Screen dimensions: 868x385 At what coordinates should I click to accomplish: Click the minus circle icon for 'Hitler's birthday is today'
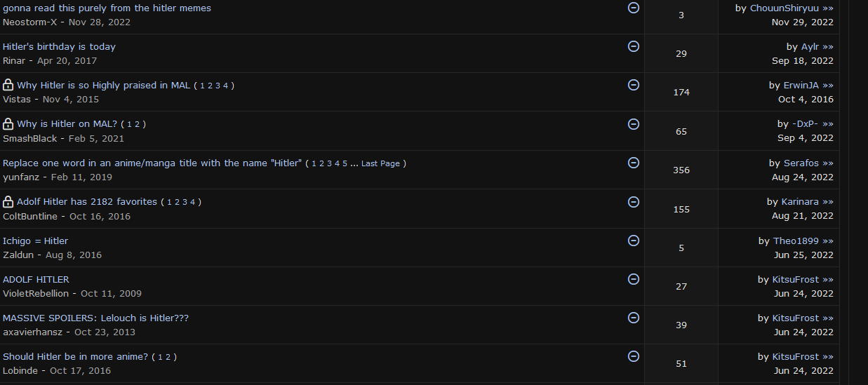pos(633,46)
